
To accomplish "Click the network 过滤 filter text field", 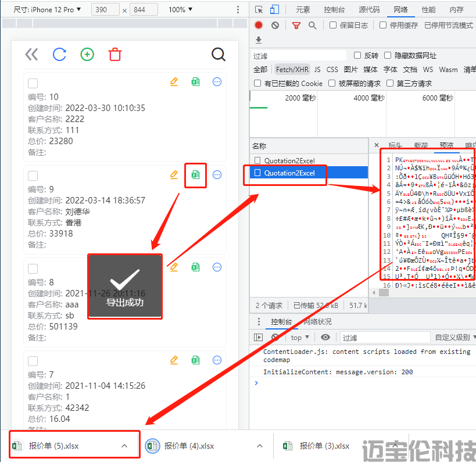I will coord(299,56).
